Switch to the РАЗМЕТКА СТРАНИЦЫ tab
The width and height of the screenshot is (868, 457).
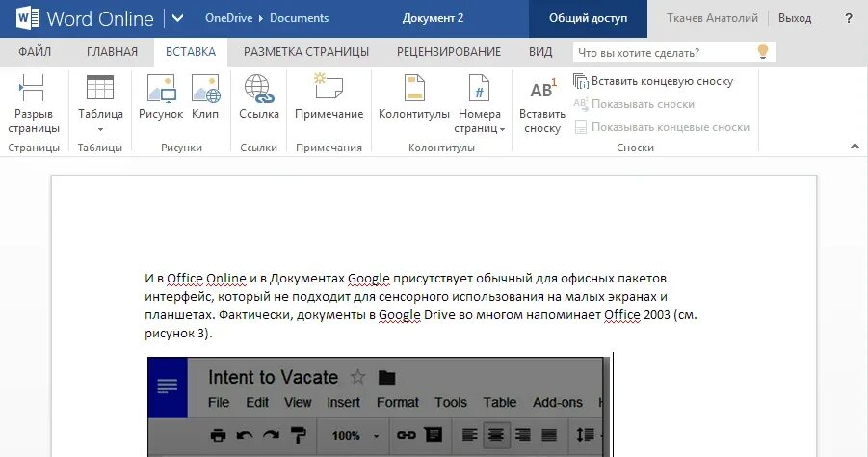point(306,52)
